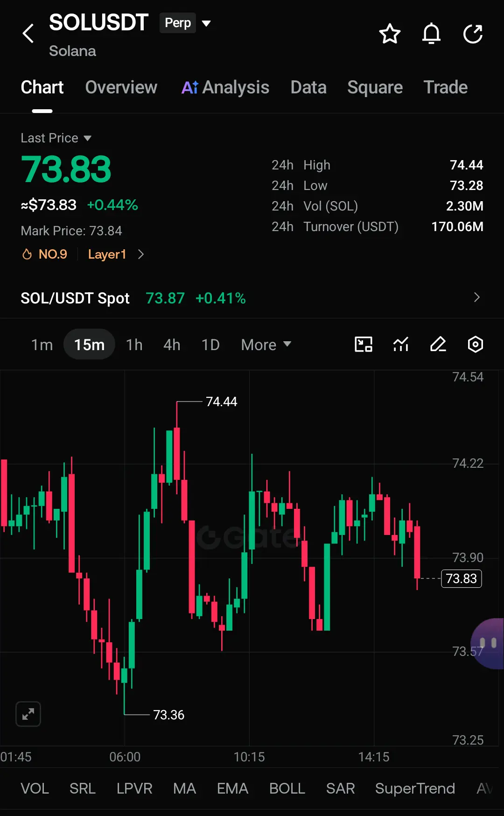504x816 pixels.
Task: Switch to the Overview tab
Action: tap(121, 87)
